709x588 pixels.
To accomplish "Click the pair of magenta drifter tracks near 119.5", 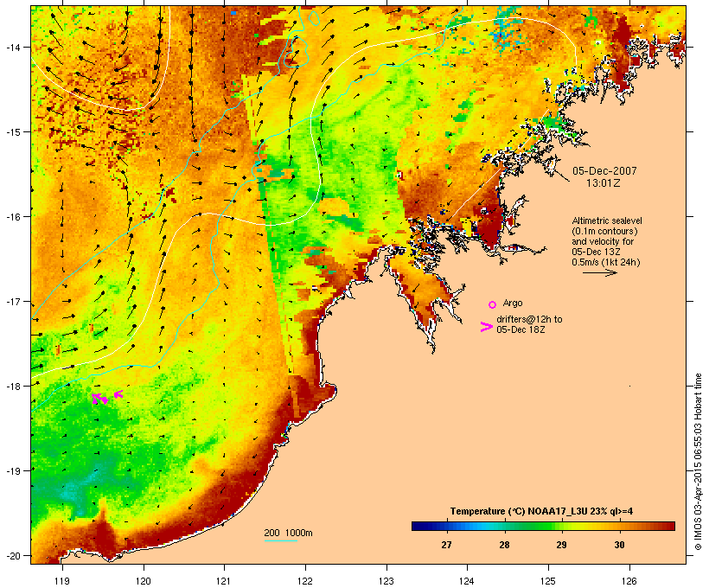I will (x=100, y=399).
